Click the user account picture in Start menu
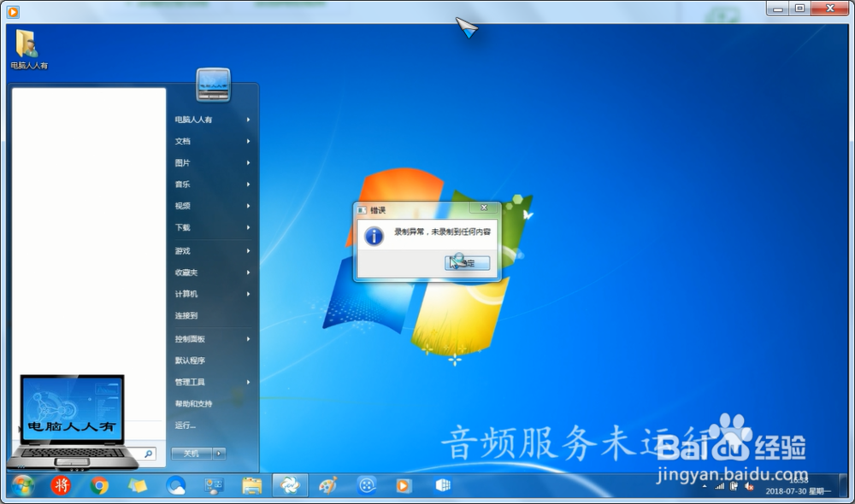This screenshot has width=855, height=504. tap(213, 85)
